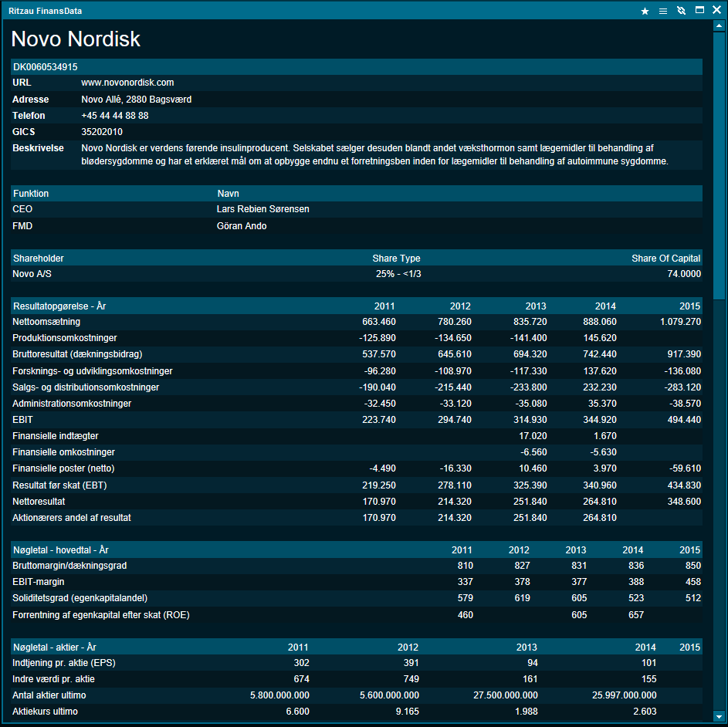Click the Share Of Capital column header
The height and width of the screenshot is (727, 728).
coord(665,259)
